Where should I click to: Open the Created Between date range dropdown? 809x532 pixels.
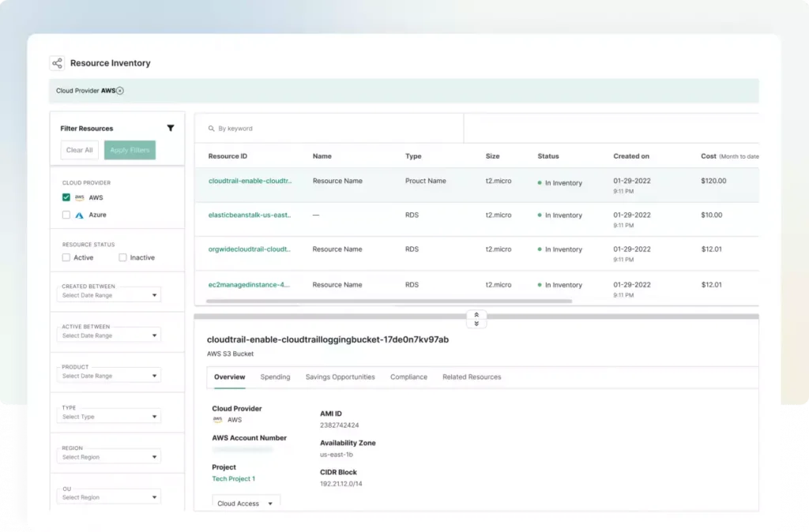[x=111, y=295]
